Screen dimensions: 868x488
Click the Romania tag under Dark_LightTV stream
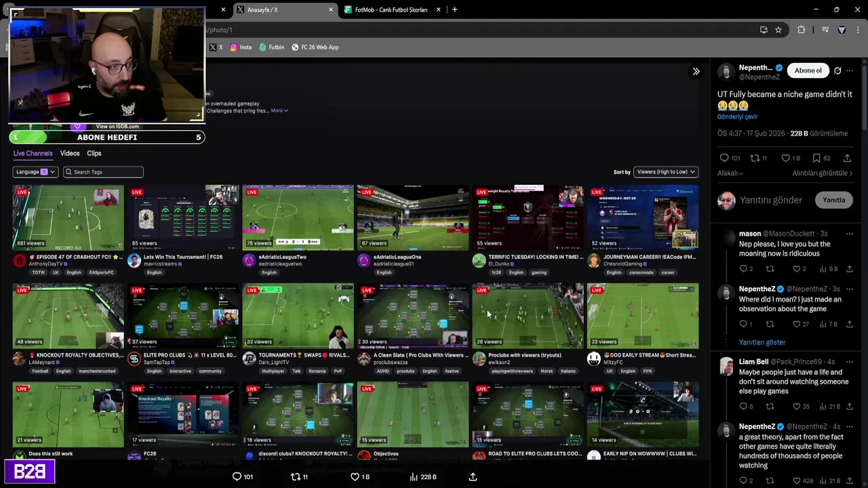317,371
